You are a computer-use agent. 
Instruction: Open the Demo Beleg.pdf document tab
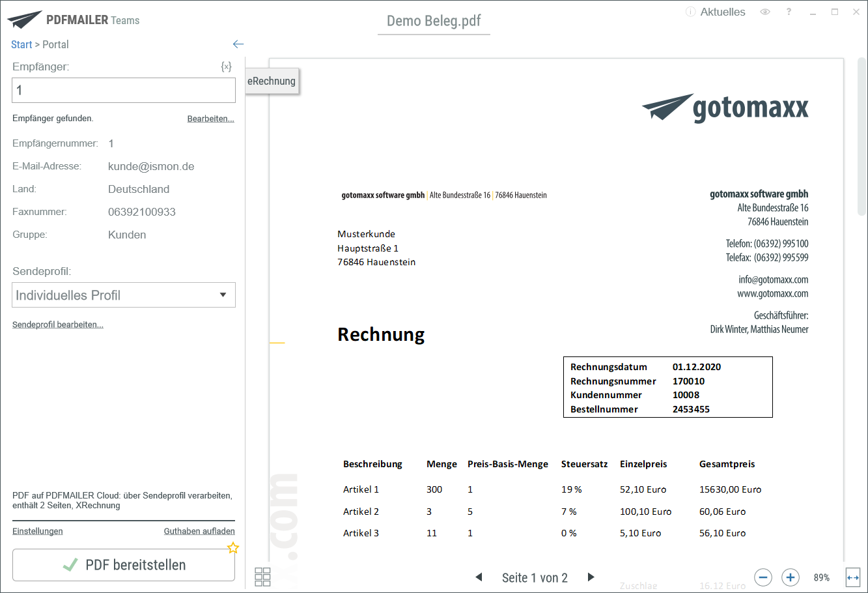pos(434,21)
